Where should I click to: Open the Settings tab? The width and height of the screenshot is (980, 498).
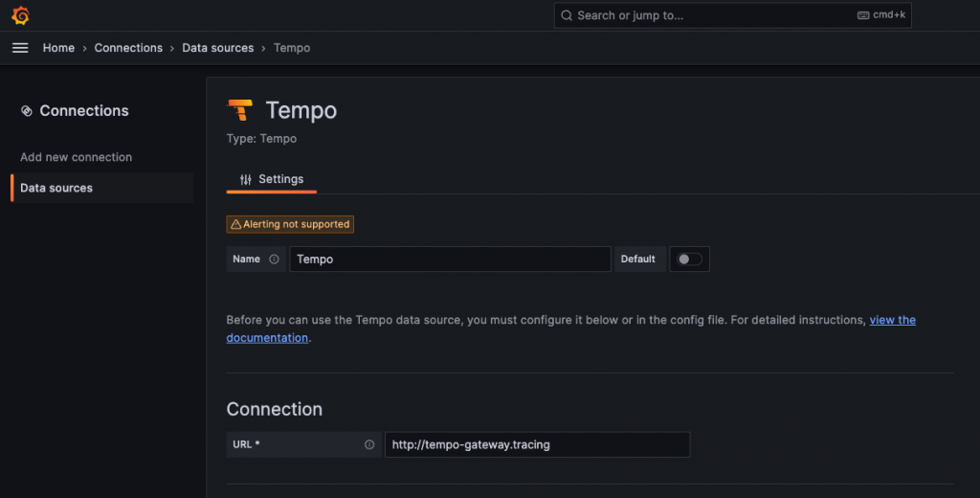271,179
